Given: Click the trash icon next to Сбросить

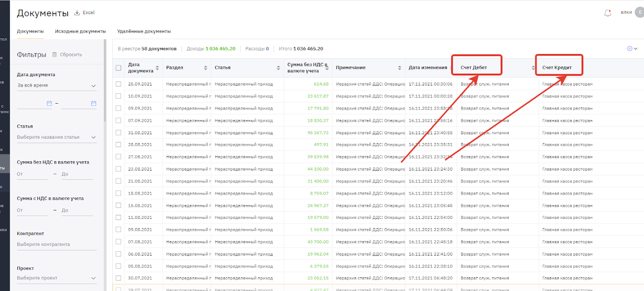Looking at the screenshot, I should click(x=54, y=55).
